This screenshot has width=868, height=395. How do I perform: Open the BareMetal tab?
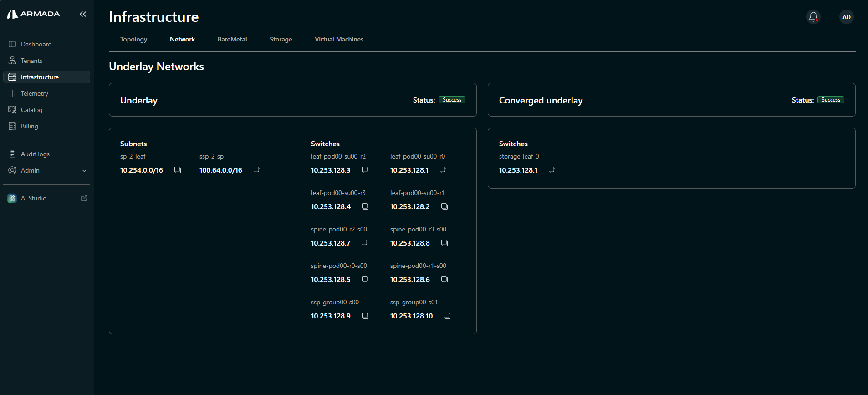point(232,40)
